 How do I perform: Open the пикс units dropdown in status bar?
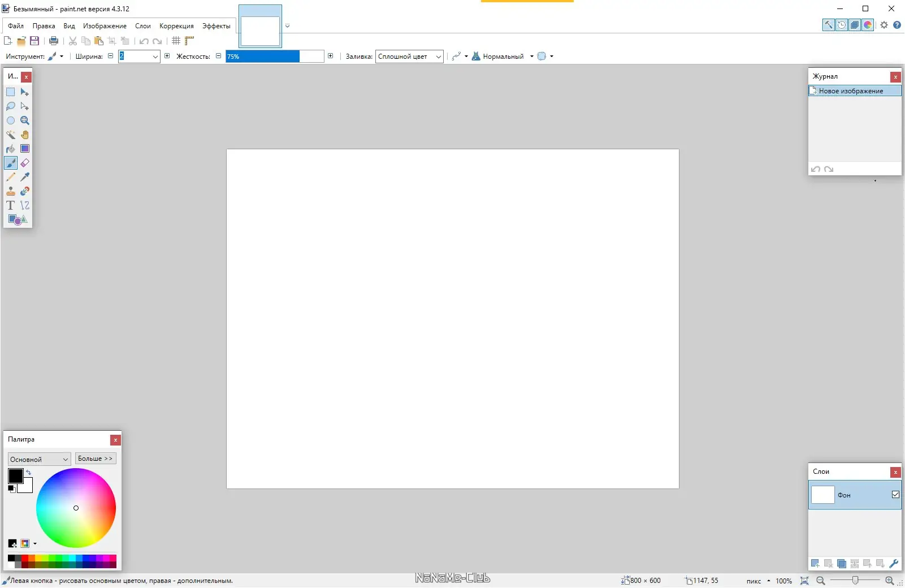point(758,581)
